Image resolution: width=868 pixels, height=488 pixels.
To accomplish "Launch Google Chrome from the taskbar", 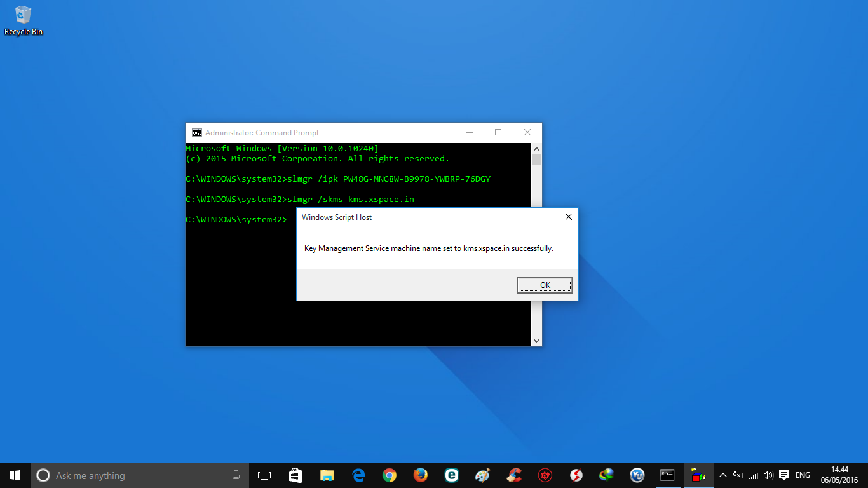I will click(390, 475).
